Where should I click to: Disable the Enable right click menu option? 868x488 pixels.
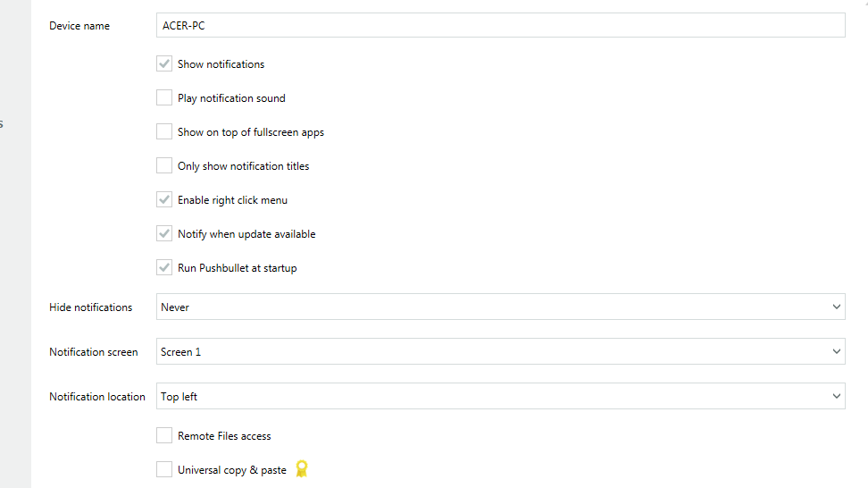point(164,200)
